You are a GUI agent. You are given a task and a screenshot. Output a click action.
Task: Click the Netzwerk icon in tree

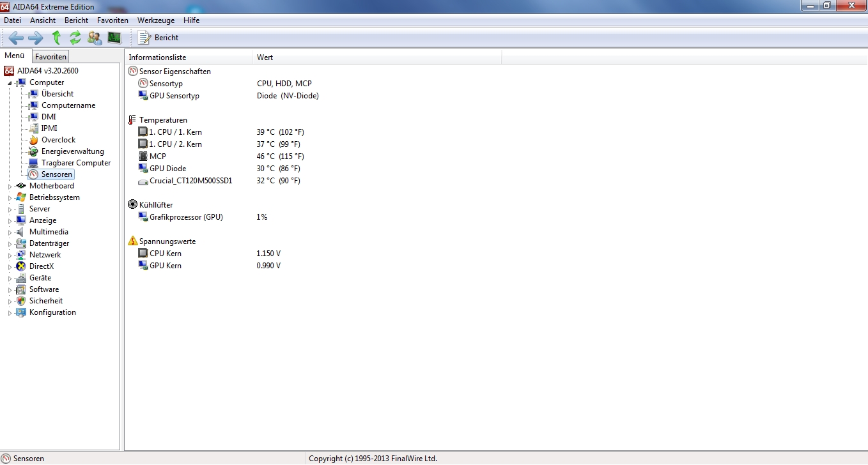pos(21,255)
